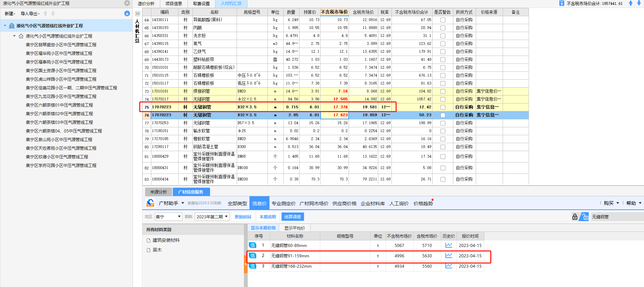Screen dimensions: 644x287
Task: Select the 信息价 category tab
Action: (x=259, y=204)
